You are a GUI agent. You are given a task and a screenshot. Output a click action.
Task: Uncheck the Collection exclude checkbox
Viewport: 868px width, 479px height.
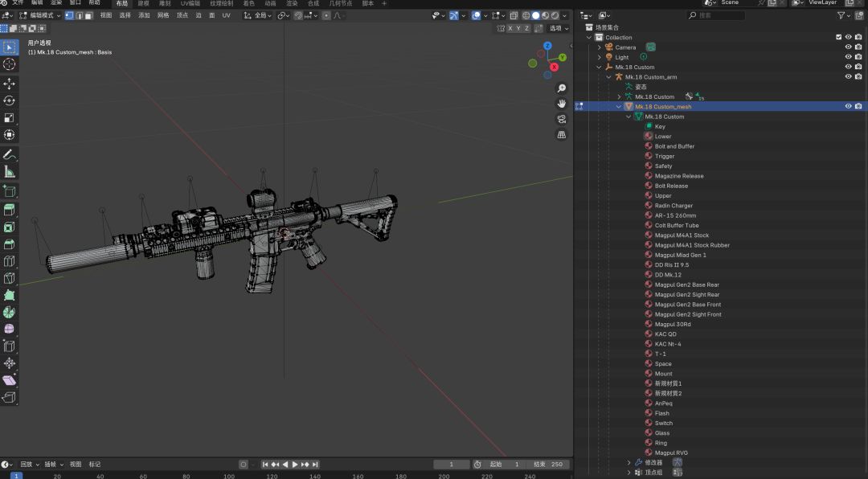[x=838, y=37]
